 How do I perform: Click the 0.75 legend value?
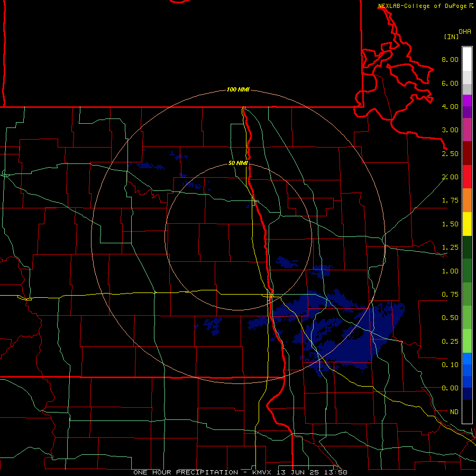[x=450, y=295]
